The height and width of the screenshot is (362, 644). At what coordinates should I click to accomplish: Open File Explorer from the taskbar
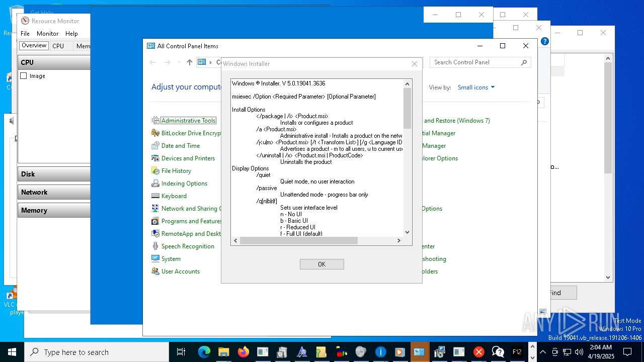[x=223, y=352]
